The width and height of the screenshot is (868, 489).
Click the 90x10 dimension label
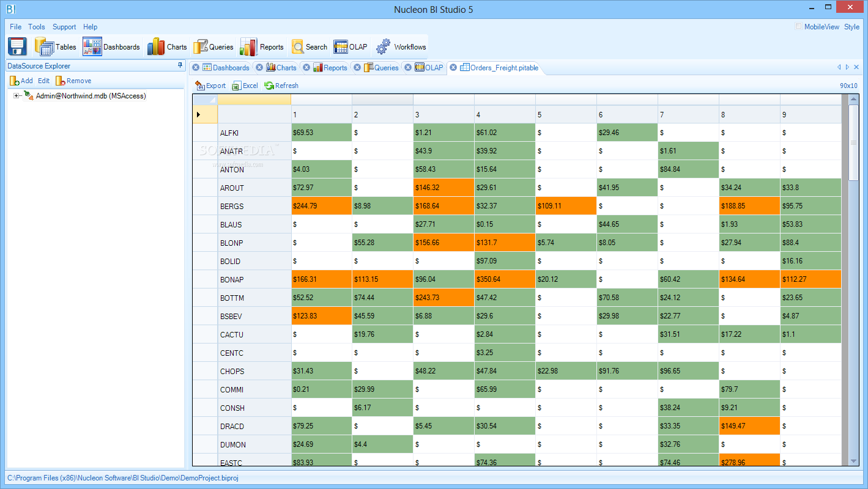(x=848, y=86)
